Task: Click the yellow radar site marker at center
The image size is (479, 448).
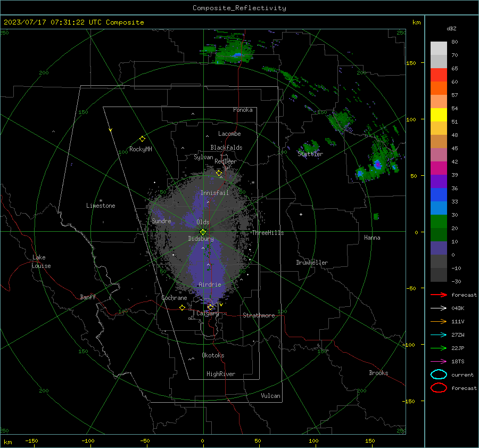Action: click(x=203, y=232)
